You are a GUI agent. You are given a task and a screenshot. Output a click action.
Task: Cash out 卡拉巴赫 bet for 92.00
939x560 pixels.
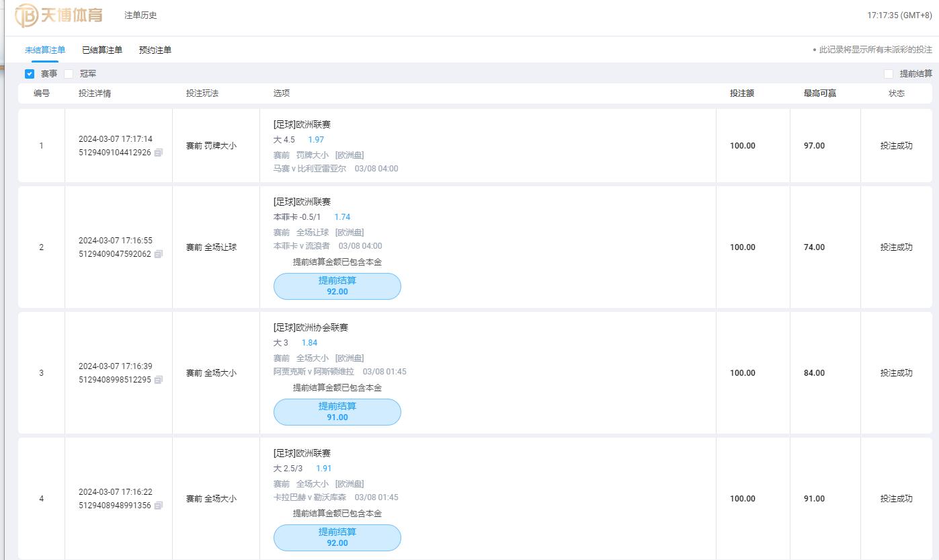point(337,538)
